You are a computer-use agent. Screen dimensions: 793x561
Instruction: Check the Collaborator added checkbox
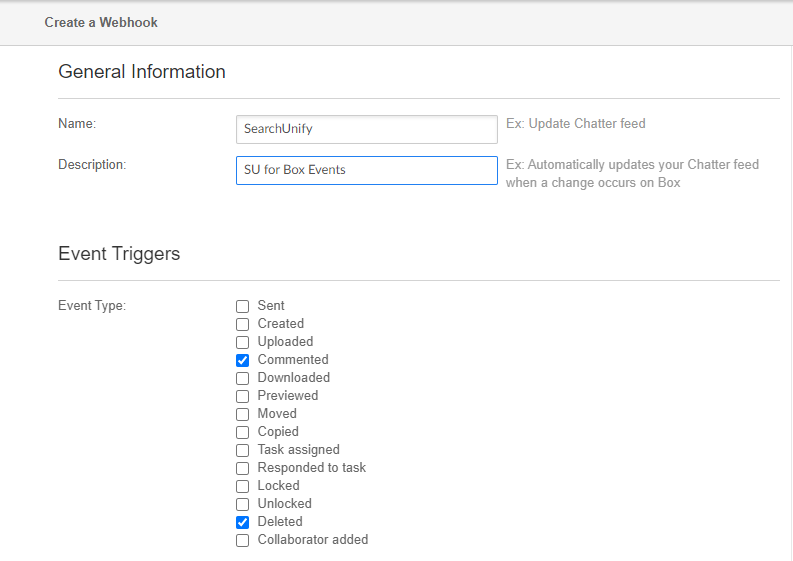pos(242,540)
